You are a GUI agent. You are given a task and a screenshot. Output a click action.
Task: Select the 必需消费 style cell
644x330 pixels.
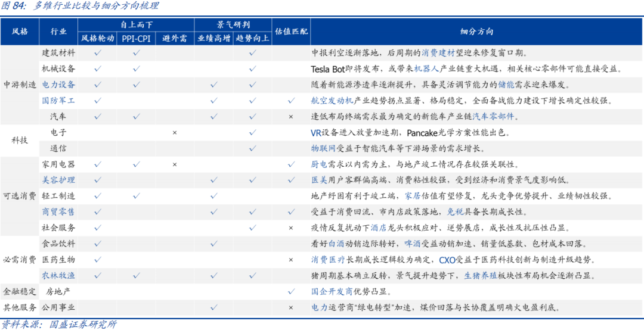20,259
